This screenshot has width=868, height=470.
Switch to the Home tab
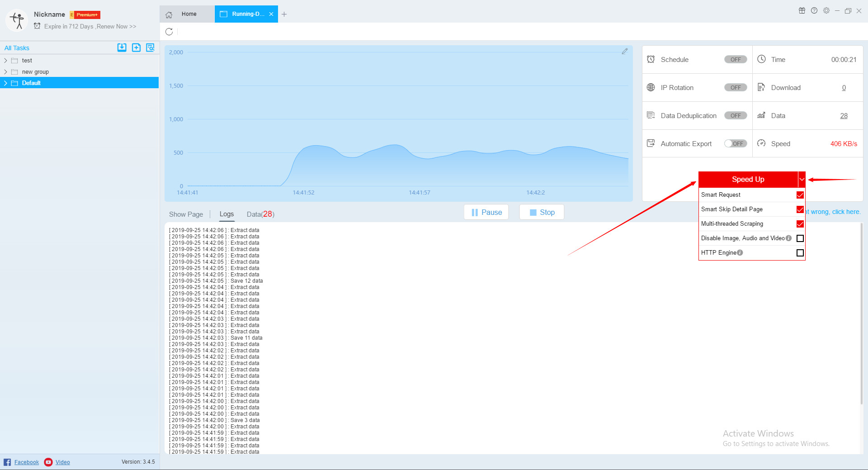point(187,14)
